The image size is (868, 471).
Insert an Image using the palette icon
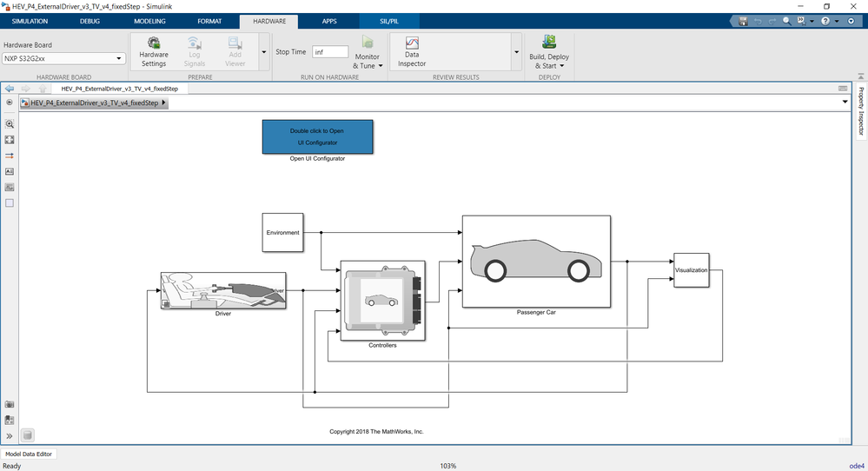coord(10,187)
